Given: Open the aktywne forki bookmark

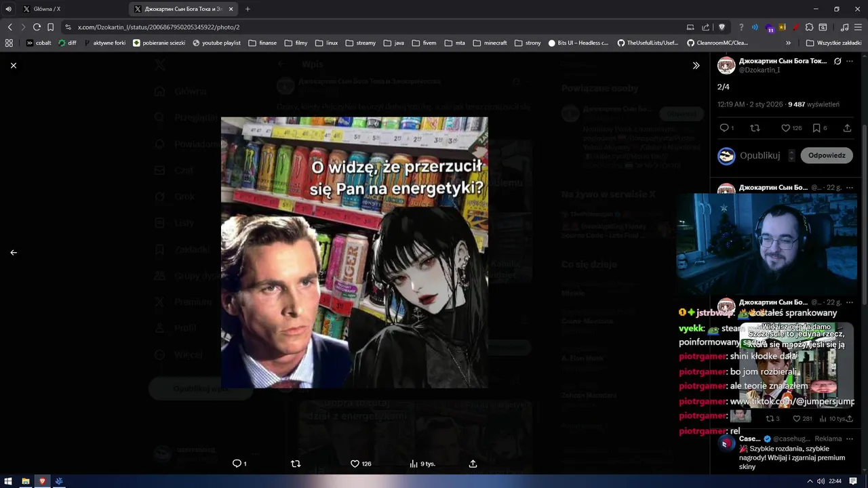Looking at the screenshot, I should click(105, 43).
